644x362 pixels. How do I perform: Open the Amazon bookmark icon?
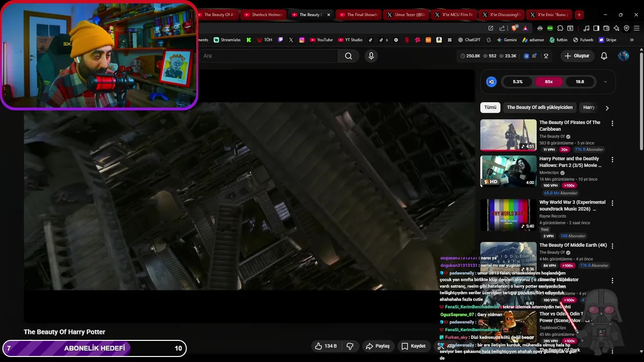coord(439,40)
